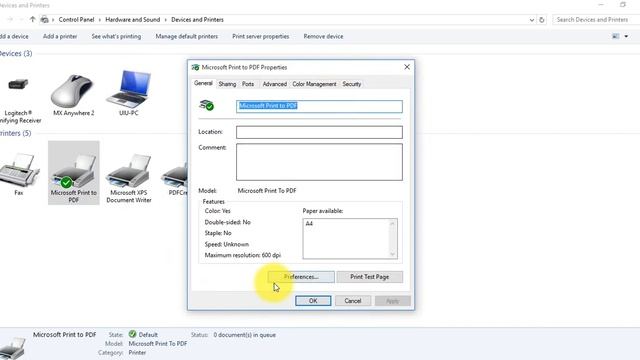Click the Model Microsoft Print To PDF text in dialog
Viewport: 640px width, 360px height.
[267, 191]
